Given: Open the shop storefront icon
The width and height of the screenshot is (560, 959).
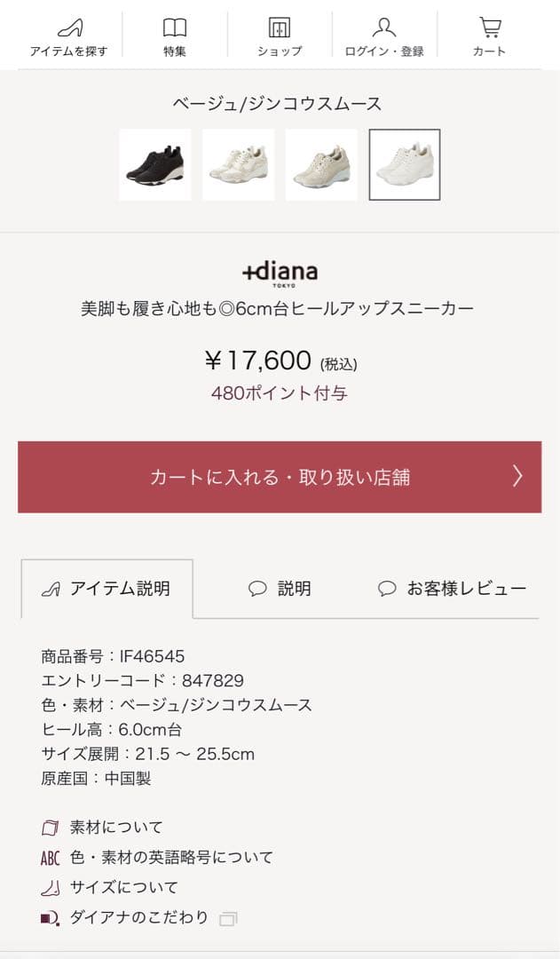Looking at the screenshot, I should coord(280,28).
